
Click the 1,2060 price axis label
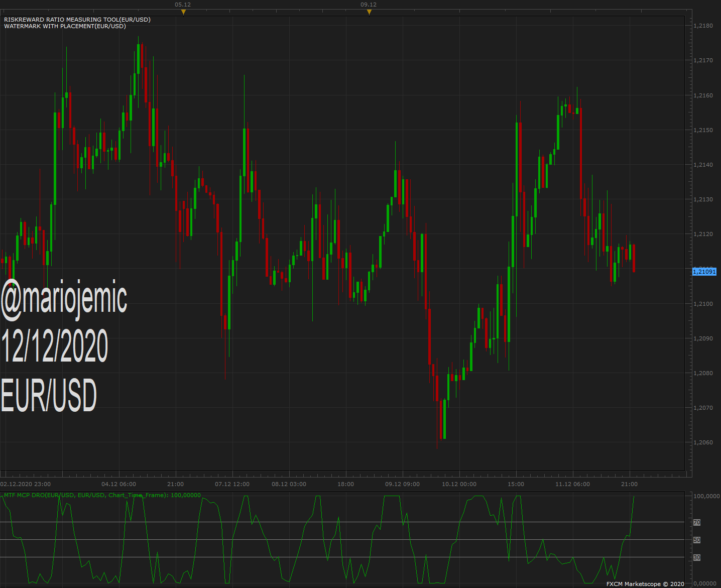tap(703, 442)
